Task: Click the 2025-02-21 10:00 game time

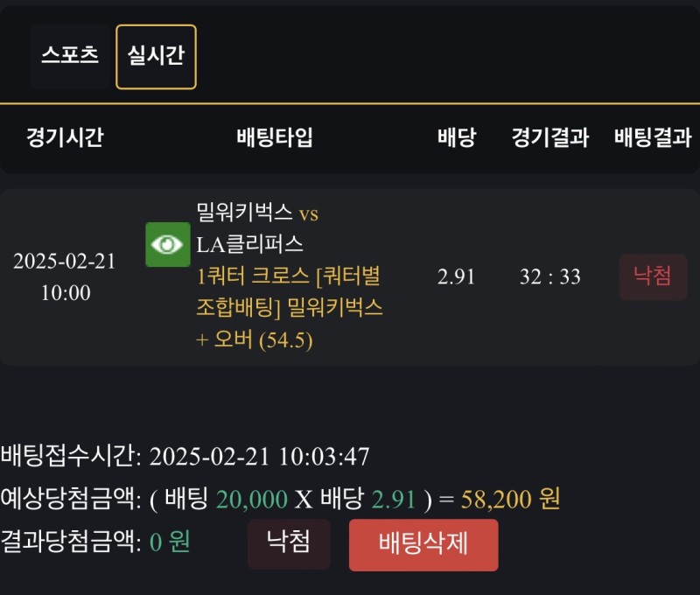Action: 65,277
